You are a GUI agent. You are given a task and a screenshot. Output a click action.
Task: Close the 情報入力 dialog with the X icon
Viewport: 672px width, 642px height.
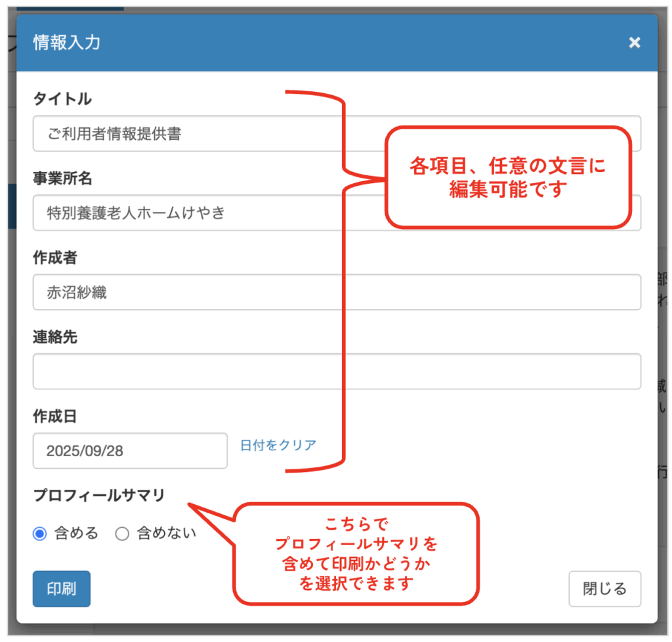pyautogui.click(x=634, y=43)
